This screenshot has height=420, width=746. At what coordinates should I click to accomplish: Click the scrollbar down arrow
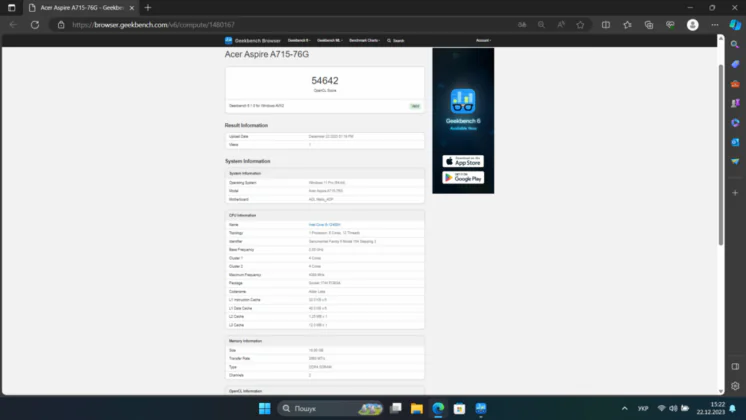721,391
